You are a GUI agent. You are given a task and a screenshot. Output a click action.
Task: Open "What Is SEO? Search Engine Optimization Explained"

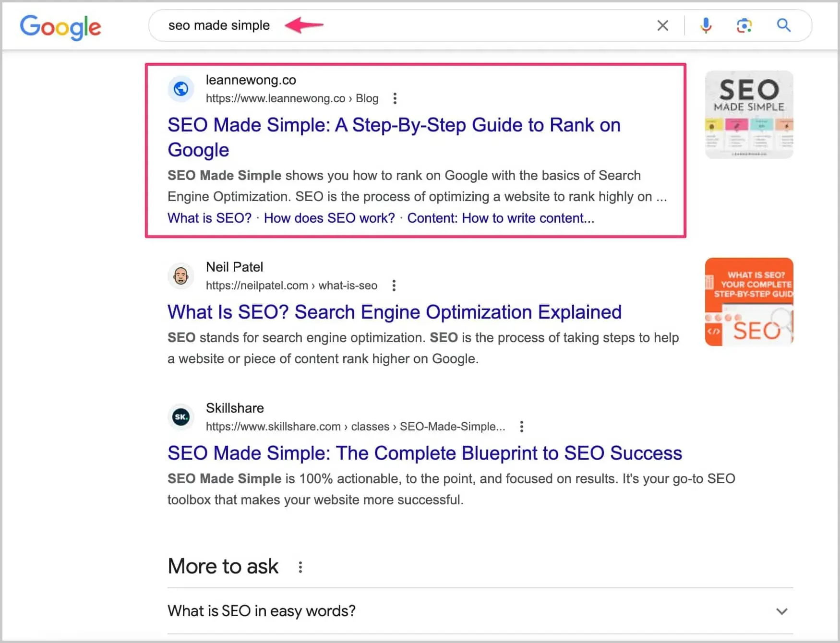coord(394,312)
